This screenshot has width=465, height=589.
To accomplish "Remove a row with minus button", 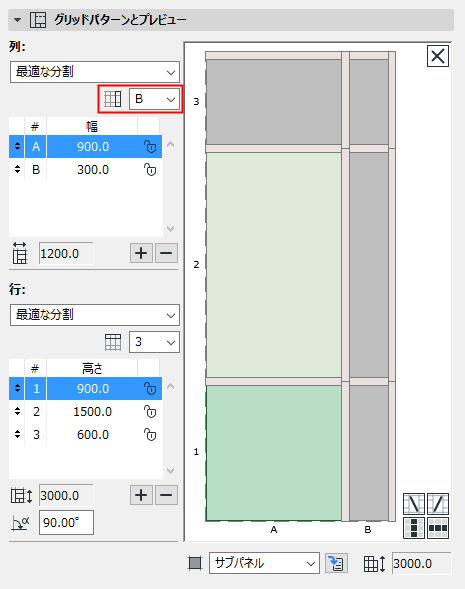I will [x=166, y=495].
